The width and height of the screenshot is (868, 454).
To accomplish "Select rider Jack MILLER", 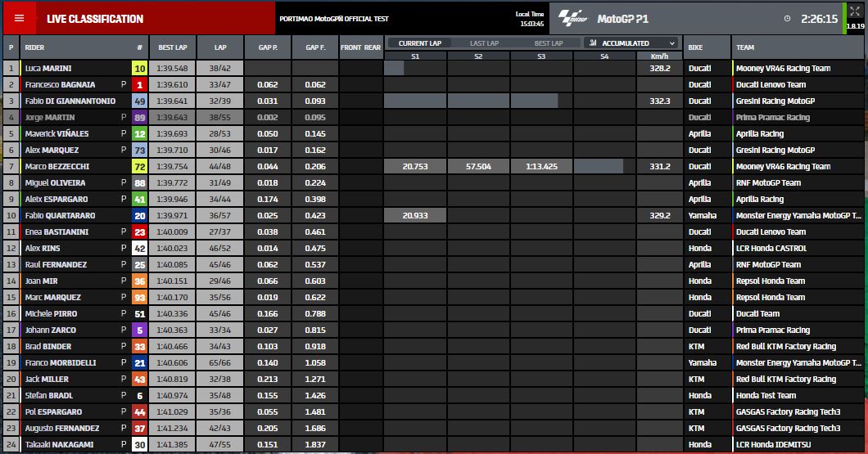I will (x=47, y=380).
